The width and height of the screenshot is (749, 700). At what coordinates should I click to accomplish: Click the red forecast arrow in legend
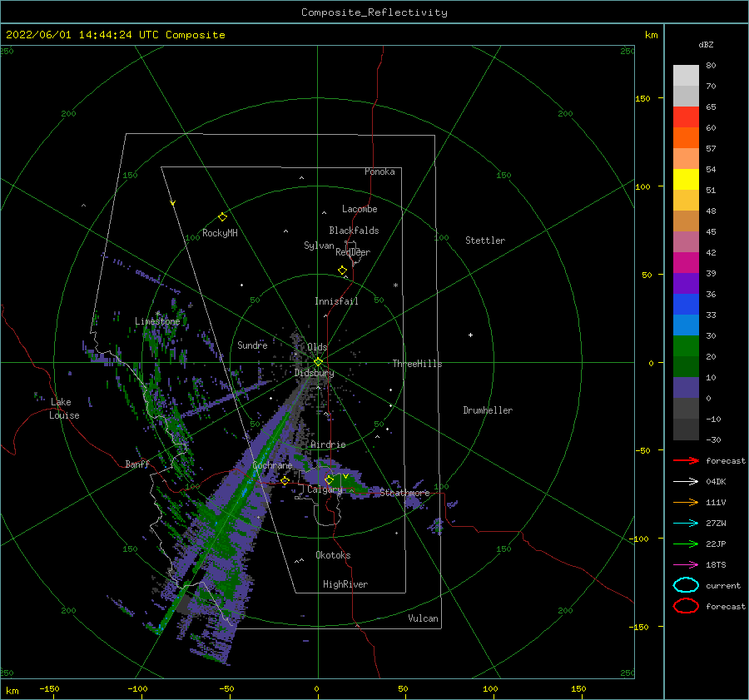pyautogui.click(x=686, y=460)
